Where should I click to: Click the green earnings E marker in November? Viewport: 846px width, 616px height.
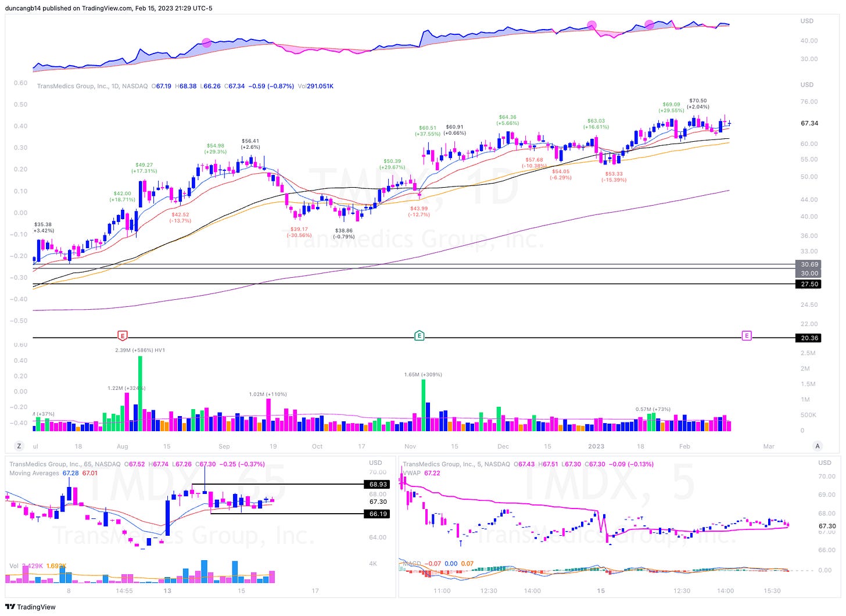pyautogui.click(x=419, y=335)
